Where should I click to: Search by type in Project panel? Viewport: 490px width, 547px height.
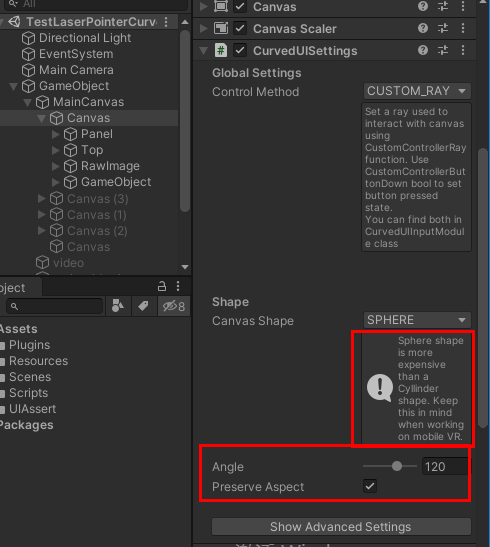point(118,306)
